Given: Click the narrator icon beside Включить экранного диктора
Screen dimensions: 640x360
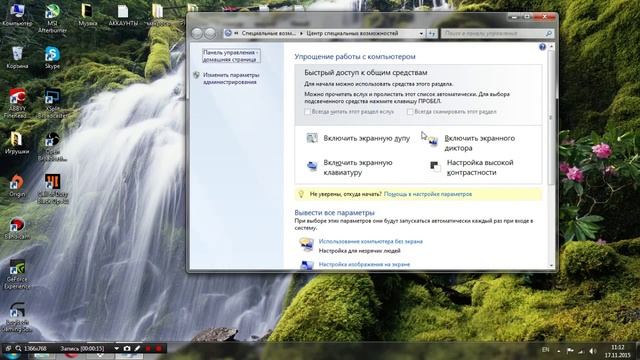Looking at the screenshot, I should 432,141.
